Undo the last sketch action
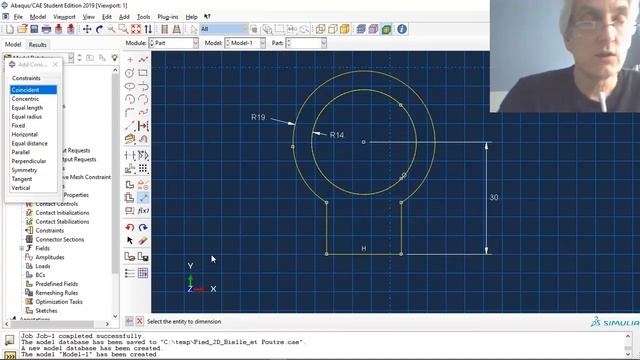The width and height of the screenshot is (640, 360). coord(130,227)
